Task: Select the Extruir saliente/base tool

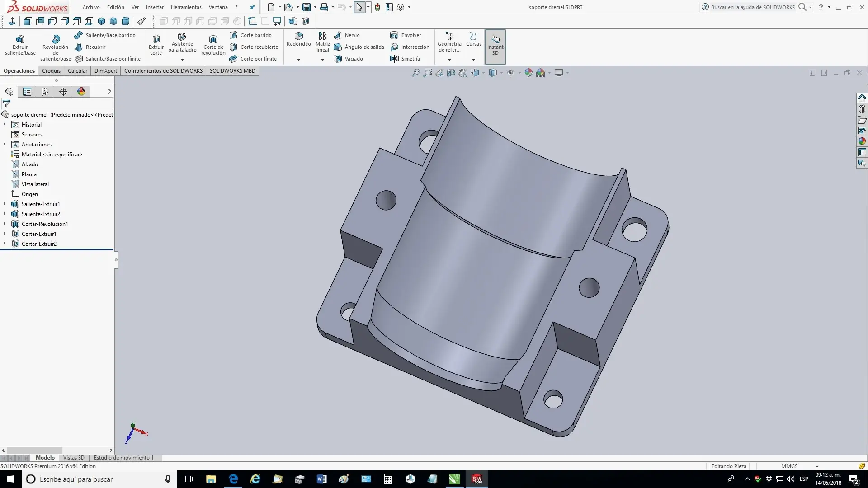Action: coord(20,45)
